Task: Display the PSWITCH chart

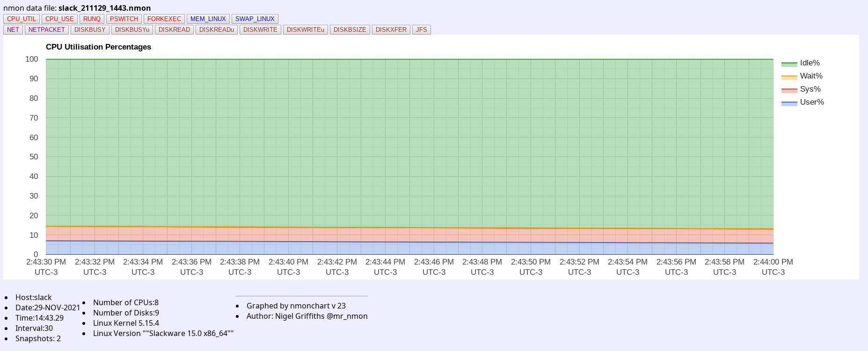Action: (x=124, y=19)
